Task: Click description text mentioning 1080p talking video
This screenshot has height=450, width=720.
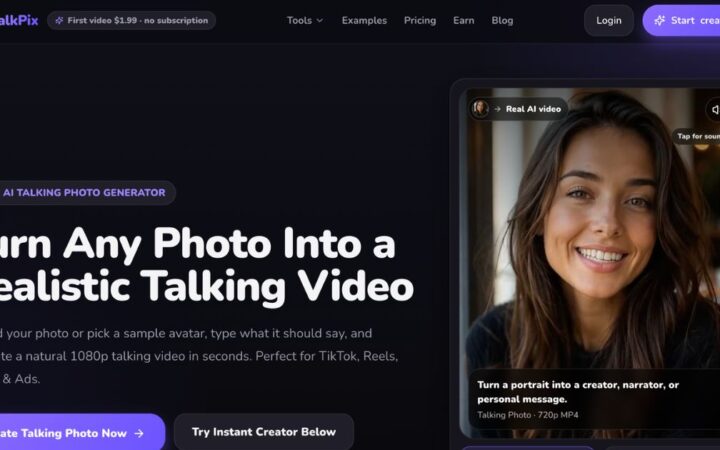Action: click(199, 356)
